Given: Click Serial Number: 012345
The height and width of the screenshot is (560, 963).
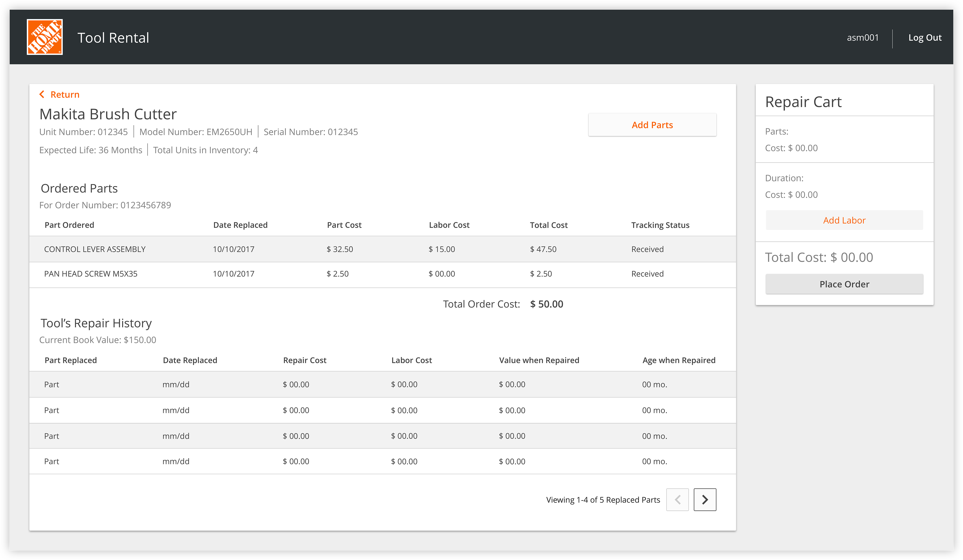Looking at the screenshot, I should [311, 132].
